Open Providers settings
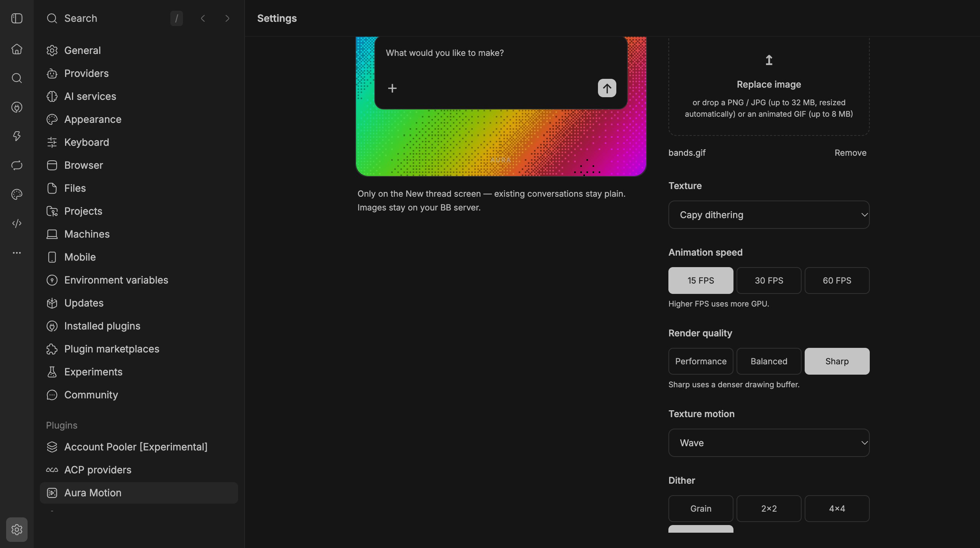 pos(139,73)
